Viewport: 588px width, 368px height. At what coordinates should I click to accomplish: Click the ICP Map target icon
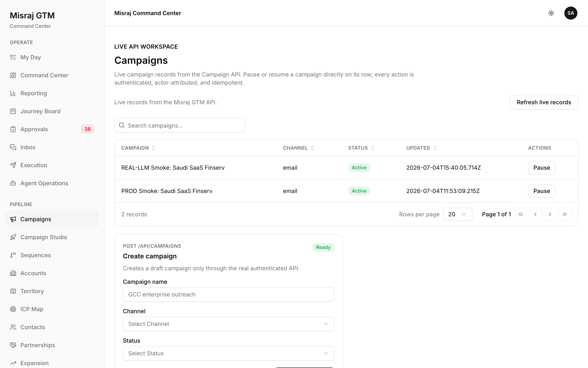coord(13,309)
